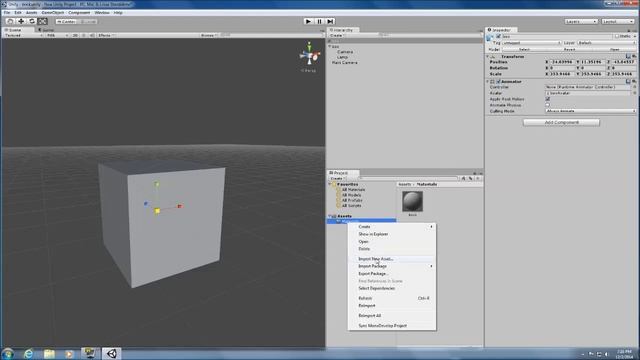Screen dimensions: 640x360
Task: Click search-by-type icon in Project panel
Action: (x=464, y=178)
